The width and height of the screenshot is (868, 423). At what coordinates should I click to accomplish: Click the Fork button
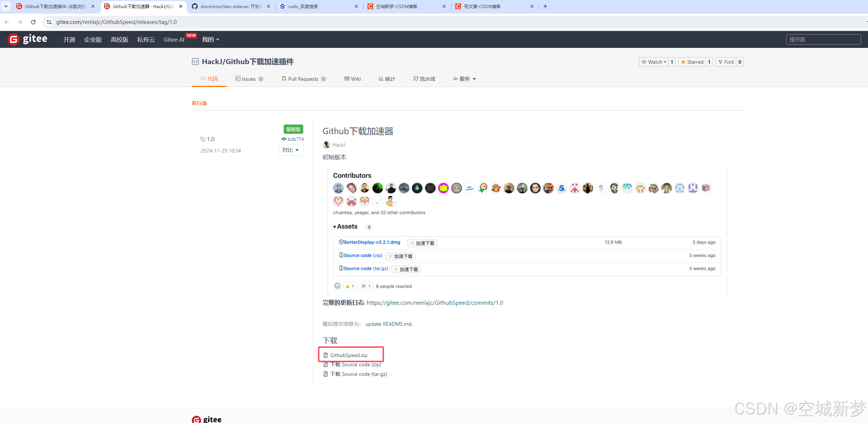726,62
